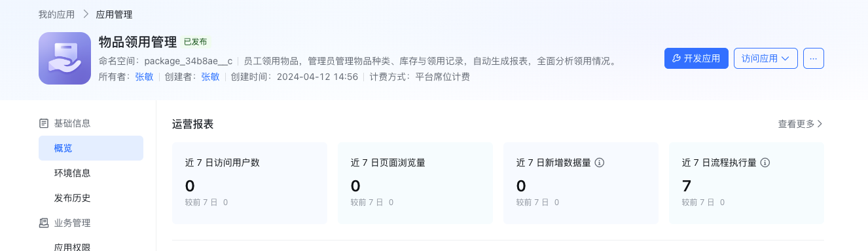Click the 基础信息 section document icon
This screenshot has width=868, height=251.
[44, 123]
